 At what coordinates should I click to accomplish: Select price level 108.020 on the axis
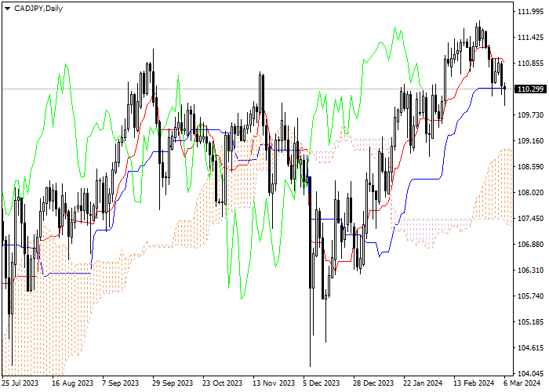530,193
